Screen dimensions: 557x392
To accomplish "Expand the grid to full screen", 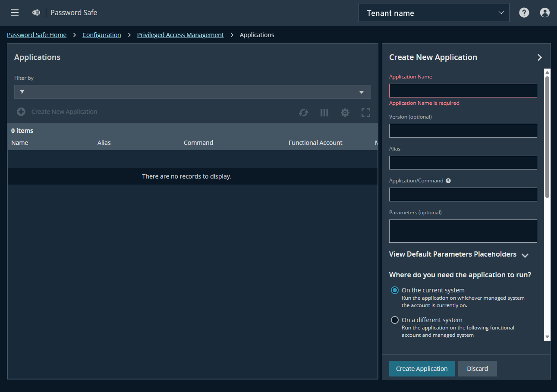I will (365, 112).
